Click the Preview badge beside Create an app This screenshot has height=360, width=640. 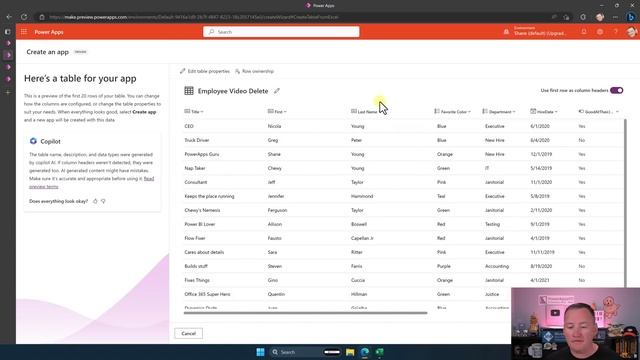[x=80, y=52]
